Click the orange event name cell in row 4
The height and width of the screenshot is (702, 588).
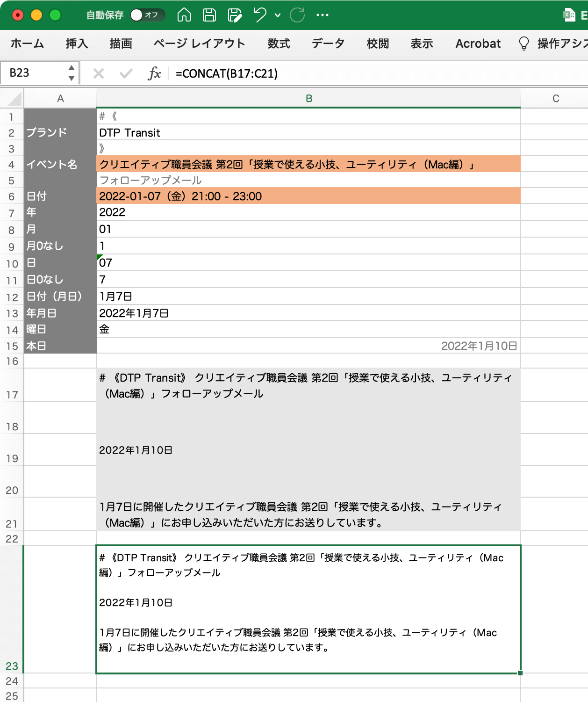[308, 164]
